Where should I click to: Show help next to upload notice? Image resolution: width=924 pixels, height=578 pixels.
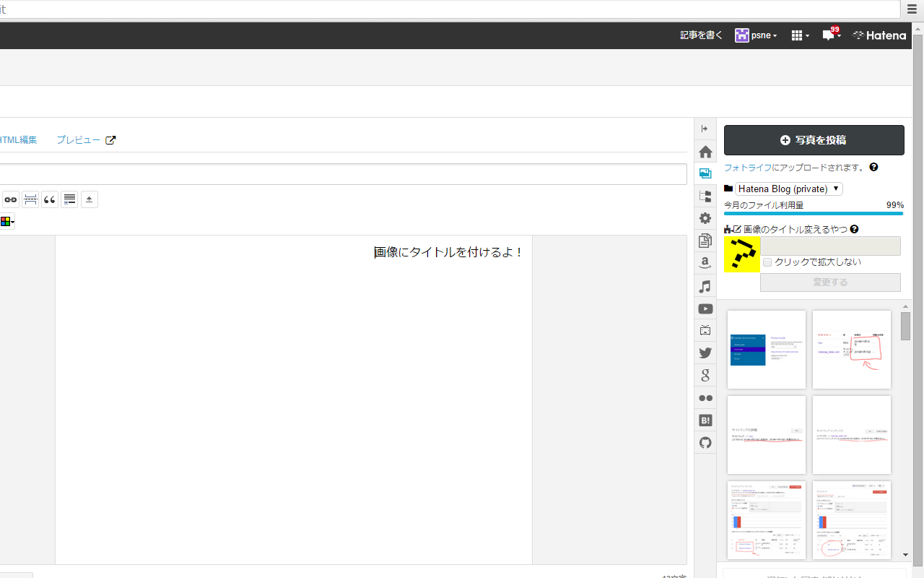click(873, 168)
